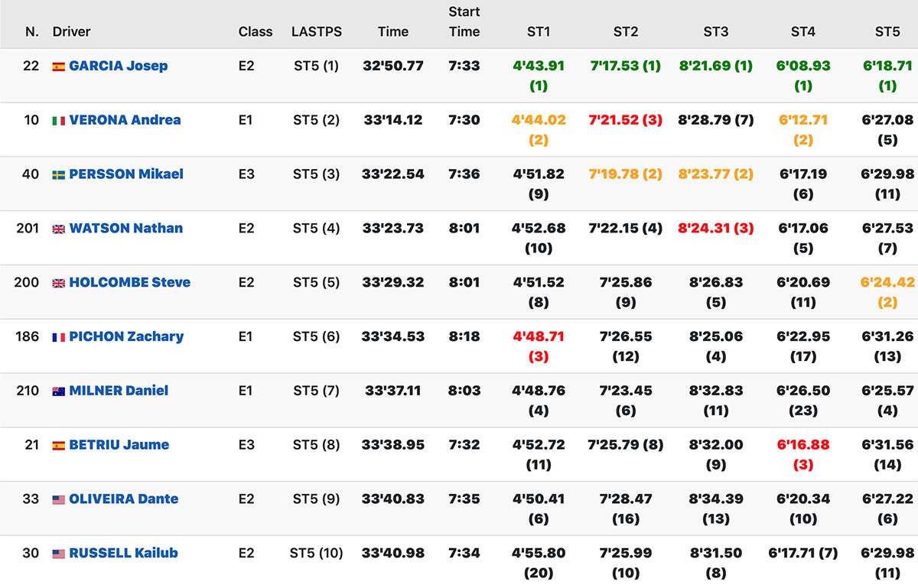Viewport: 918px width, 588px height.
Task: Click the Spain flag beside BETRIU Jaume
Action: point(58,447)
